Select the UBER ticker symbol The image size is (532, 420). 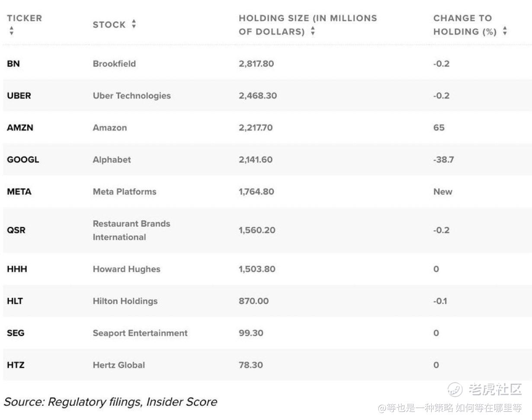coord(19,95)
